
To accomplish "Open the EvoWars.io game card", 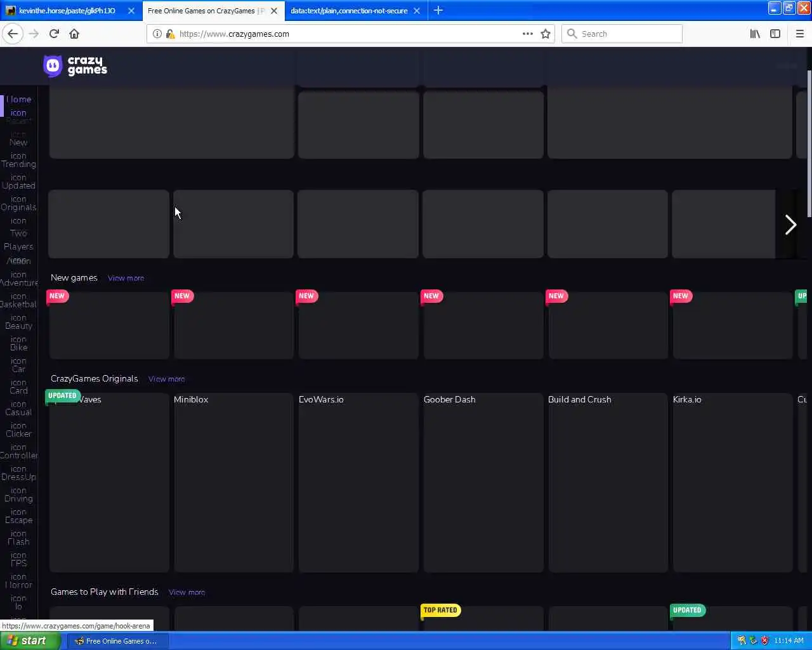I will tap(358, 482).
